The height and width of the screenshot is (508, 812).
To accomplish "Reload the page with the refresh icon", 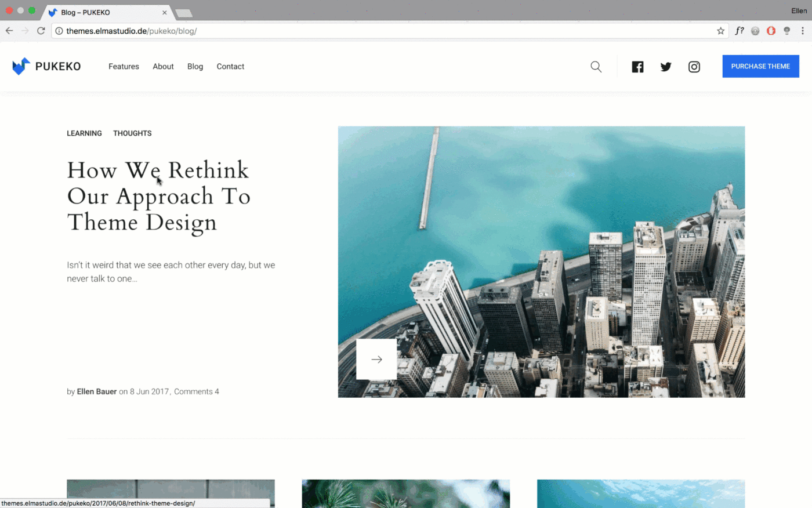I will click(x=41, y=31).
